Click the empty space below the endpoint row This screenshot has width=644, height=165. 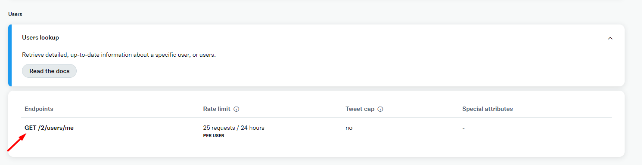[x=316, y=147]
